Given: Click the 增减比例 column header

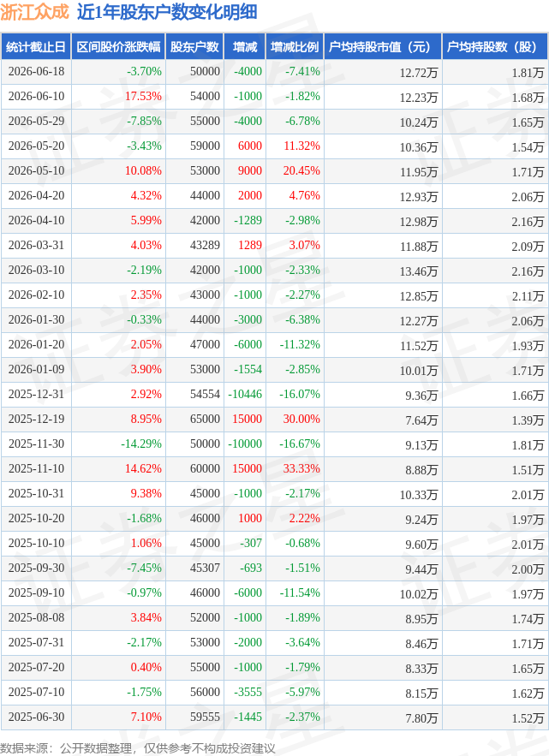Looking at the screenshot, I should [x=295, y=47].
